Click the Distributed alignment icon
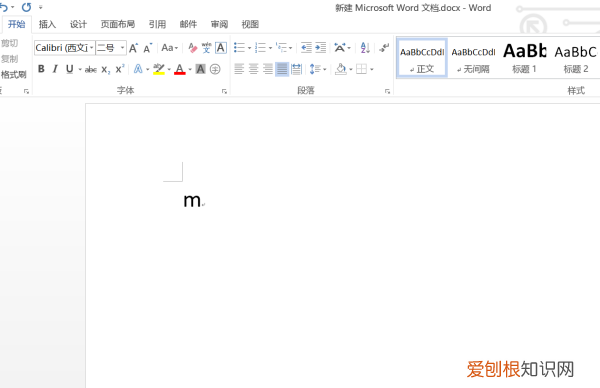600x388 pixels. pyautogui.click(x=297, y=69)
